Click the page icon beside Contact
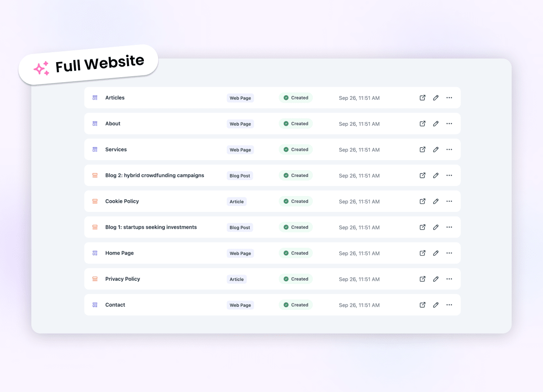This screenshot has height=392, width=543. [x=95, y=305]
